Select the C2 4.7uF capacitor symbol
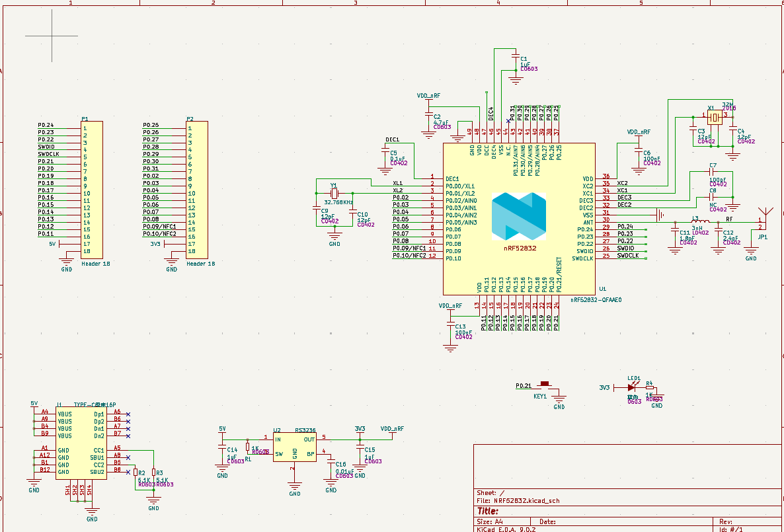784x532 pixels. [x=428, y=114]
